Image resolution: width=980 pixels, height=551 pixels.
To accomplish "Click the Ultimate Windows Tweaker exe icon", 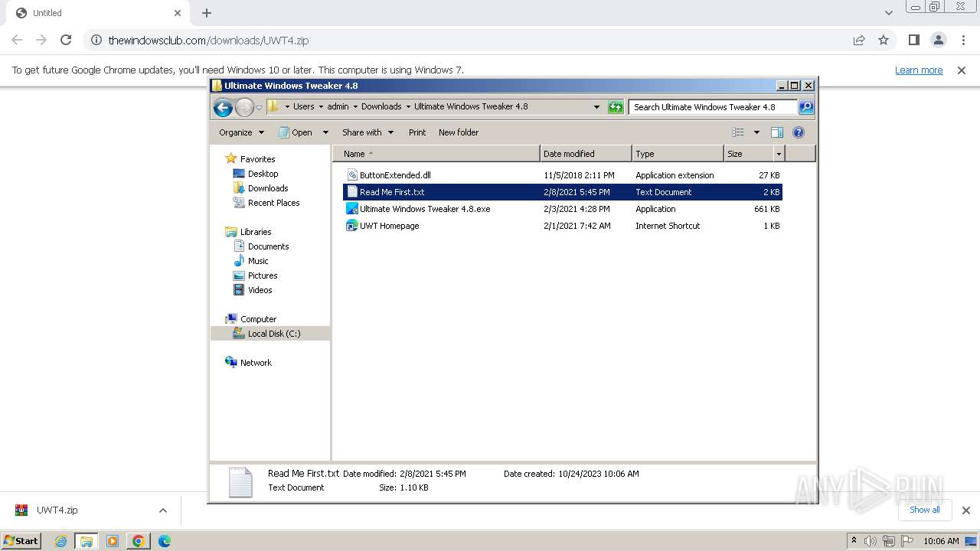I will pos(352,209).
